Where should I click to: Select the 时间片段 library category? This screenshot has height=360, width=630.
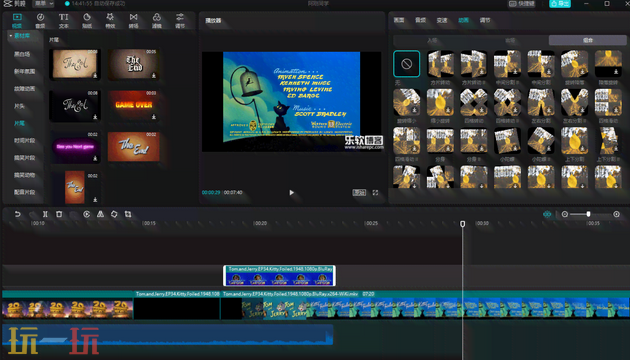tap(25, 141)
